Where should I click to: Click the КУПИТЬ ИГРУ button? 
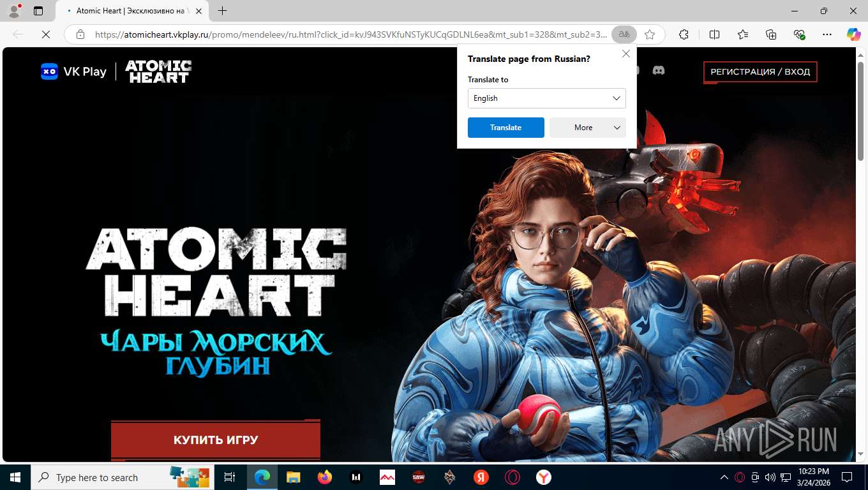(216, 440)
